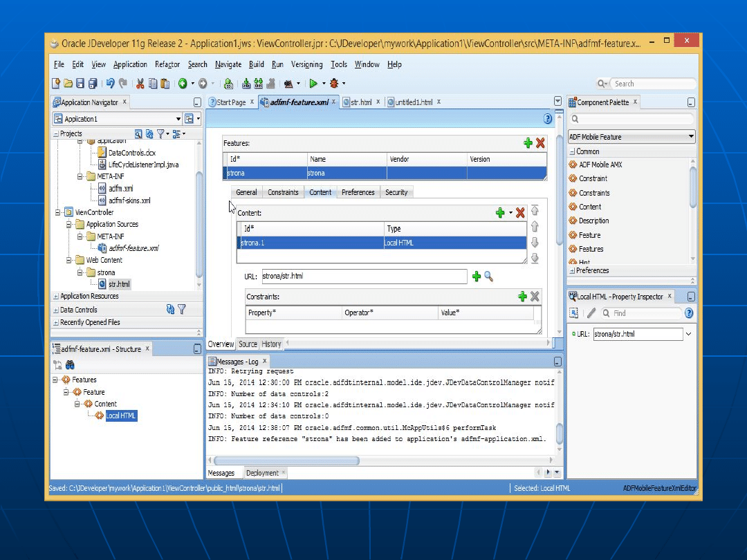Browse for URL with magnifier icon
Screen dimensions: 747x560
[489, 276]
